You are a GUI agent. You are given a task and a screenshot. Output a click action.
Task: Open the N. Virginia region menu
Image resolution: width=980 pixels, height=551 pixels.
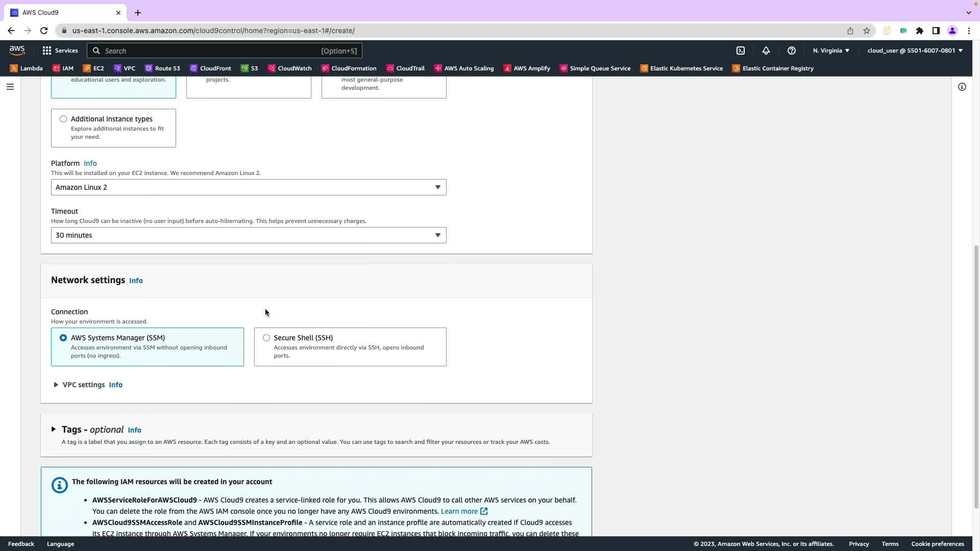pyautogui.click(x=831, y=51)
